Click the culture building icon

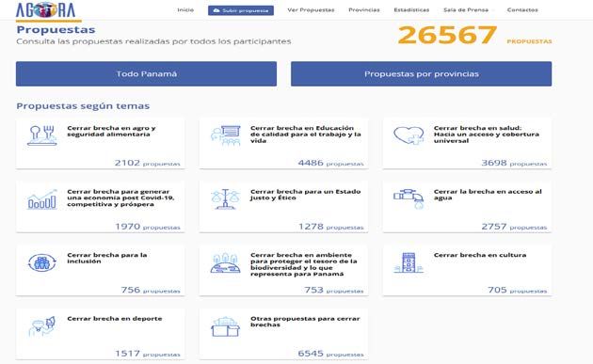pyautogui.click(x=409, y=262)
